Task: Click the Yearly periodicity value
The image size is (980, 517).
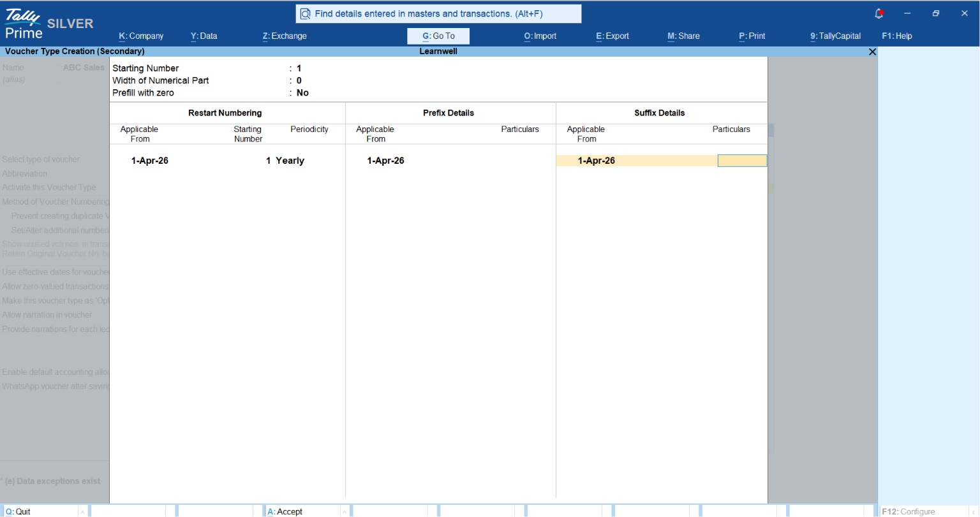Action: (x=290, y=161)
